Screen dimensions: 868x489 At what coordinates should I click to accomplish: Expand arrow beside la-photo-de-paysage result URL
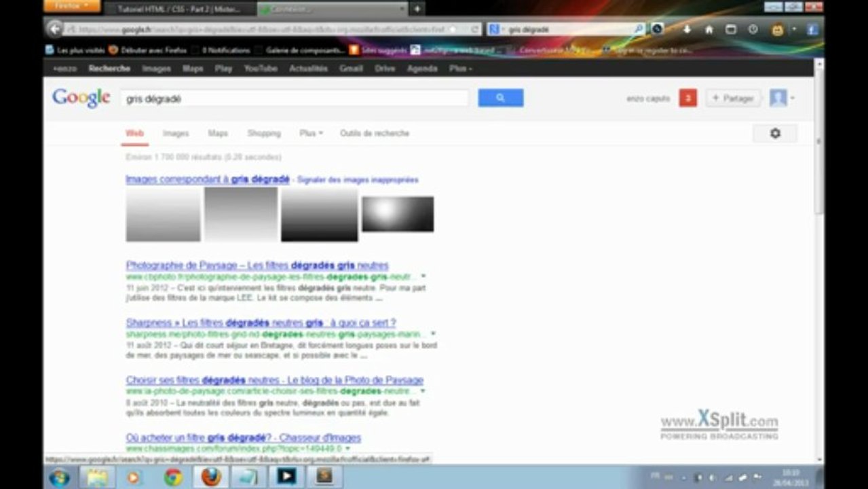423,391
